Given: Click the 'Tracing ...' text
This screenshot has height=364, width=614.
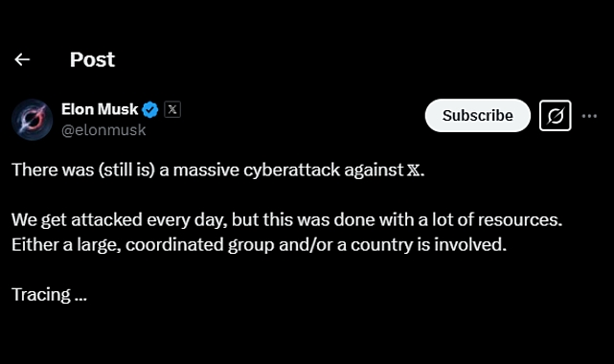Looking at the screenshot, I should (50, 295).
